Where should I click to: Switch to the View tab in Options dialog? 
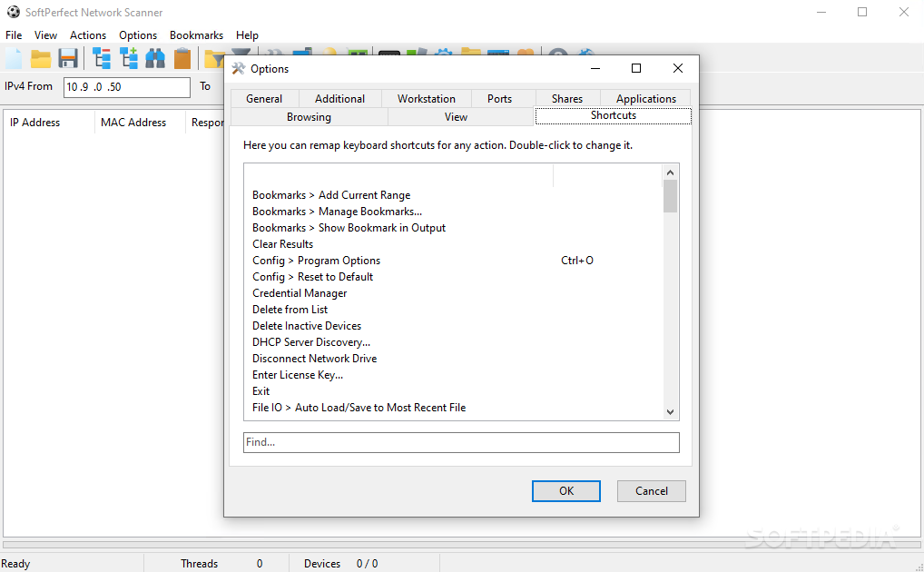pyautogui.click(x=456, y=117)
